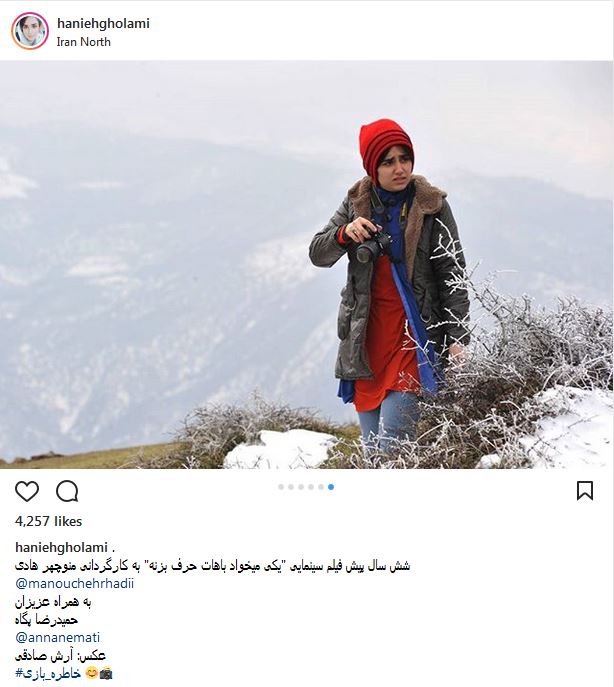
Task: Click the camera held in the photo
Action: 373,248
